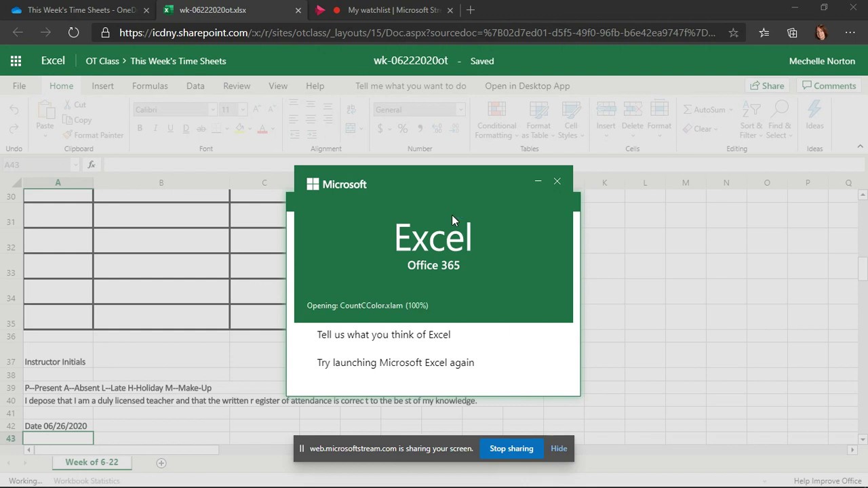
Task: Click the Format cells icon
Action: 658,108
